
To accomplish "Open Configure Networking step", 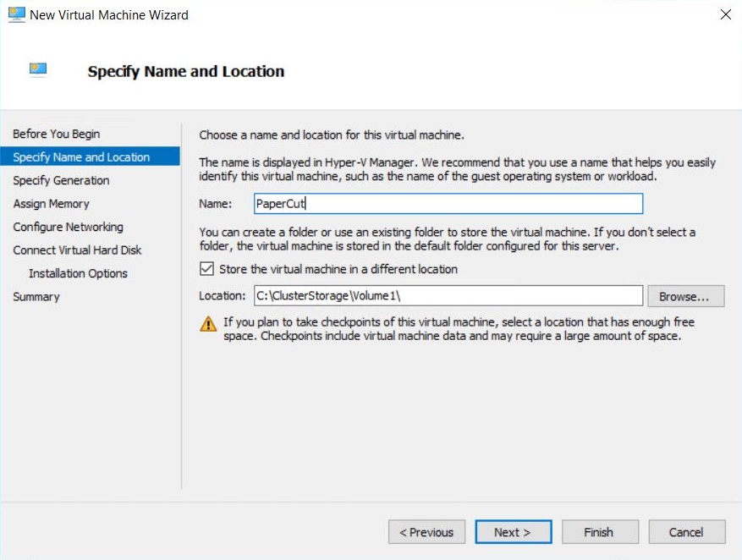I will tap(69, 227).
